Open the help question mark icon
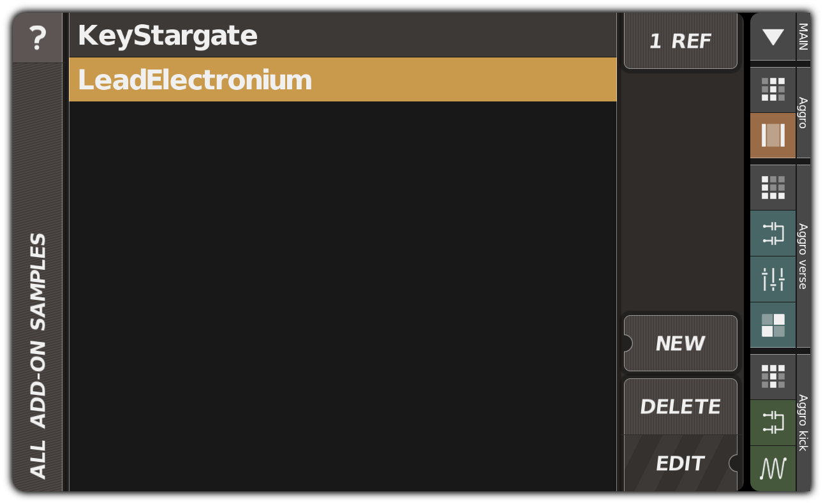This screenshot has width=823, height=504. [37, 36]
